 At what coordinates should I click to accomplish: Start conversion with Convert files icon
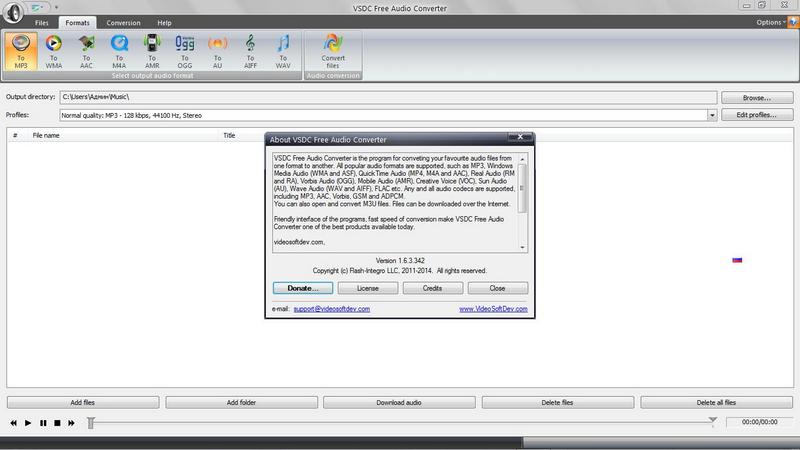[x=333, y=51]
